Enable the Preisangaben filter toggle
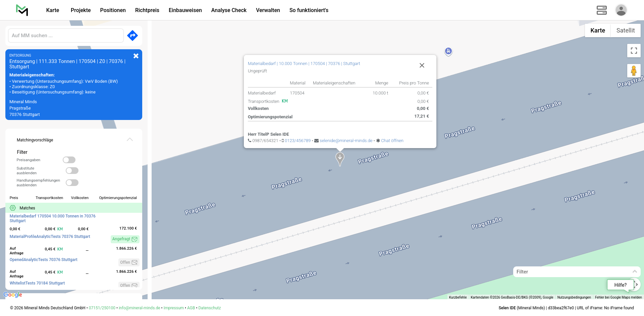Viewport: 644px width, 316px height. [x=69, y=160]
